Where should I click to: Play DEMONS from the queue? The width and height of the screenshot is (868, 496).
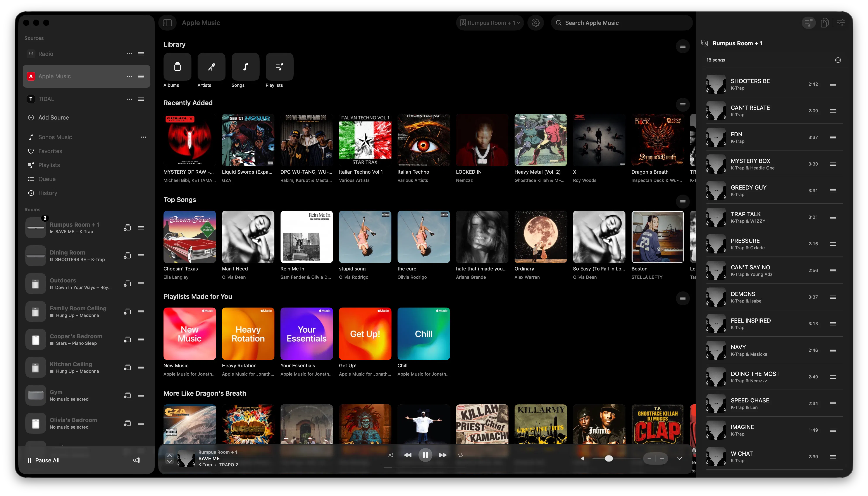click(774, 297)
